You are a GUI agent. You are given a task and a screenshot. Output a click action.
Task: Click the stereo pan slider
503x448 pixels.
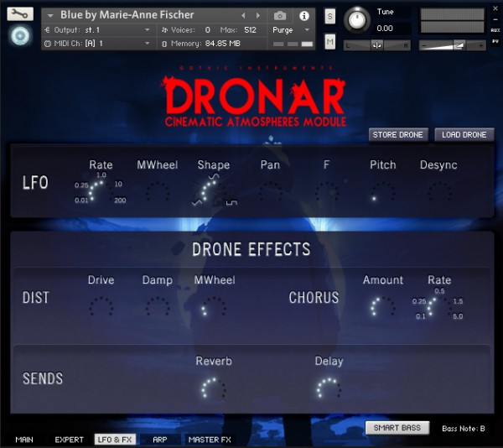(x=377, y=45)
